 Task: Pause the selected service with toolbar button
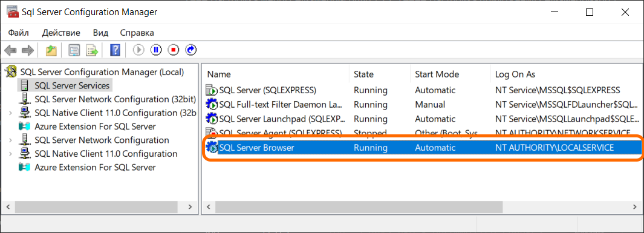(x=156, y=50)
